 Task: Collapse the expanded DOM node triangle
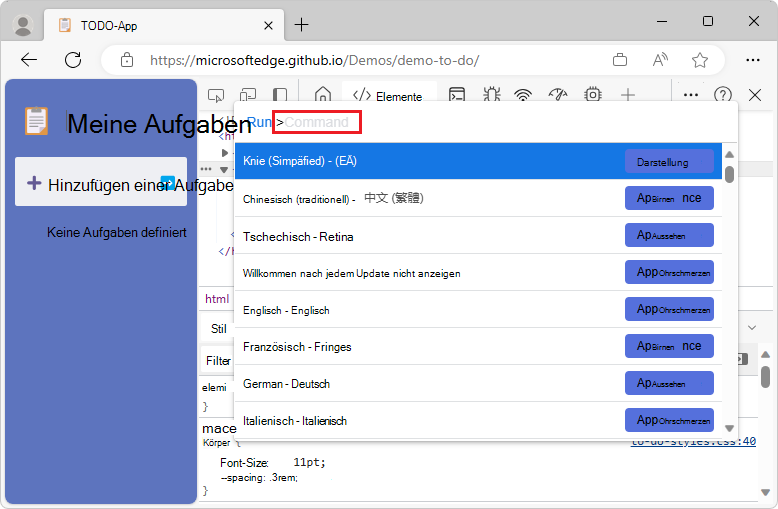pos(224,170)
